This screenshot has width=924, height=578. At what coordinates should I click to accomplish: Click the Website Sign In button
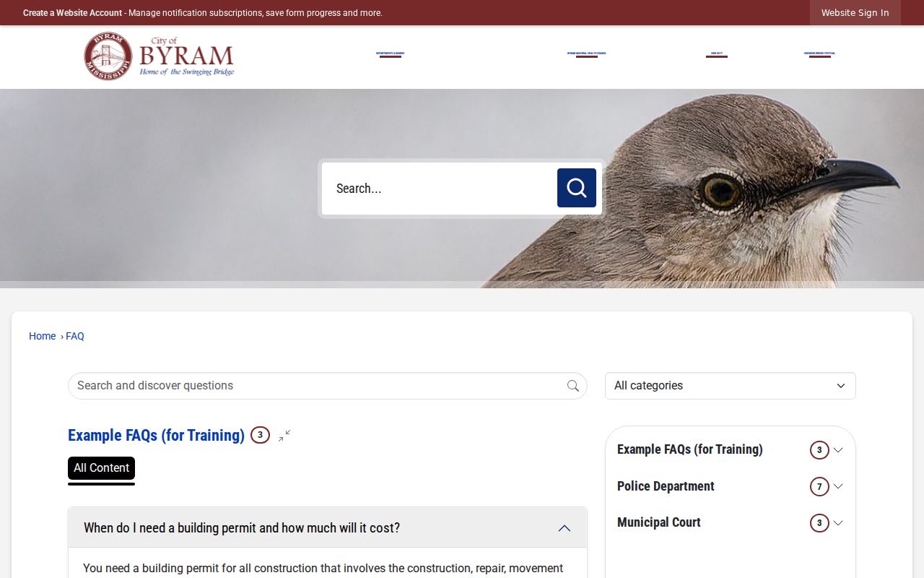click(x=855, y=13)
